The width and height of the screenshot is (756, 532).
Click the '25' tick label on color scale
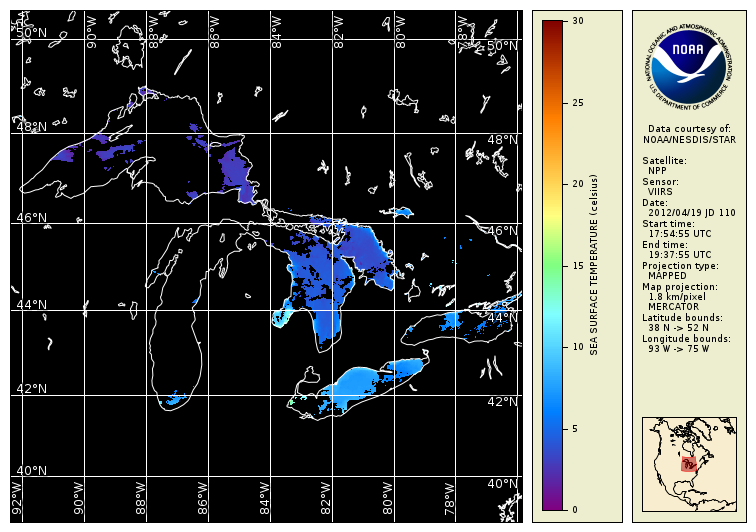[578, 103]
